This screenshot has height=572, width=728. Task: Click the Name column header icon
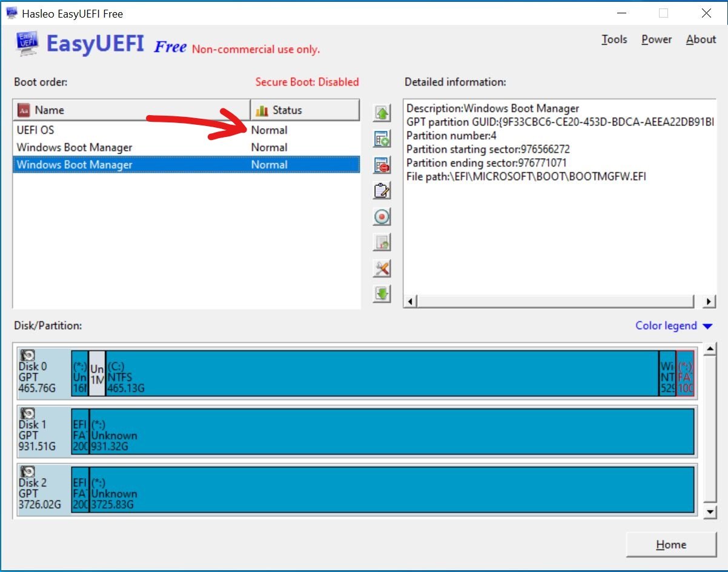(24, 110)
